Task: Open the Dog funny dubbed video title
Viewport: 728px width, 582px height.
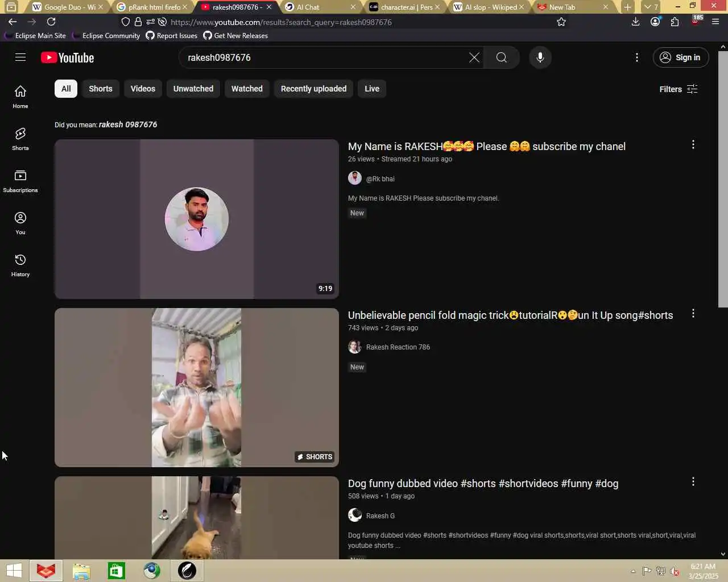Action: [483, 484]
